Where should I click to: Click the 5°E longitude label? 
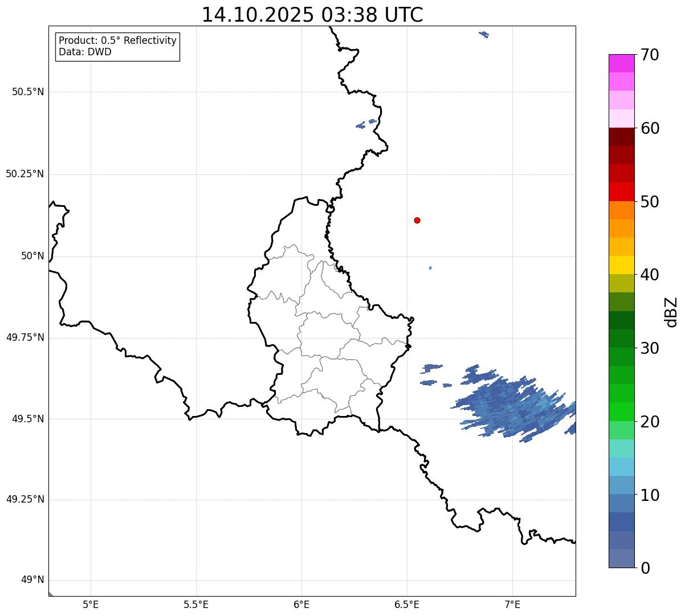[91, 604]
